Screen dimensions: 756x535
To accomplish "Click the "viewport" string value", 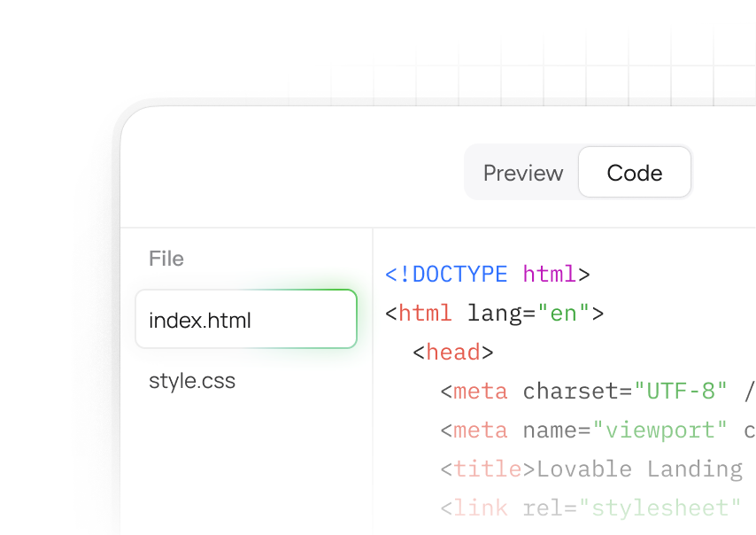I will click(x=660, y=430).
